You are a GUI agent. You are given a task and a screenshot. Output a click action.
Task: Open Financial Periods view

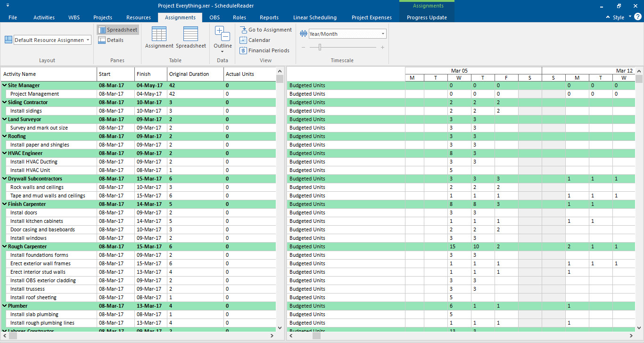(264, 50)
